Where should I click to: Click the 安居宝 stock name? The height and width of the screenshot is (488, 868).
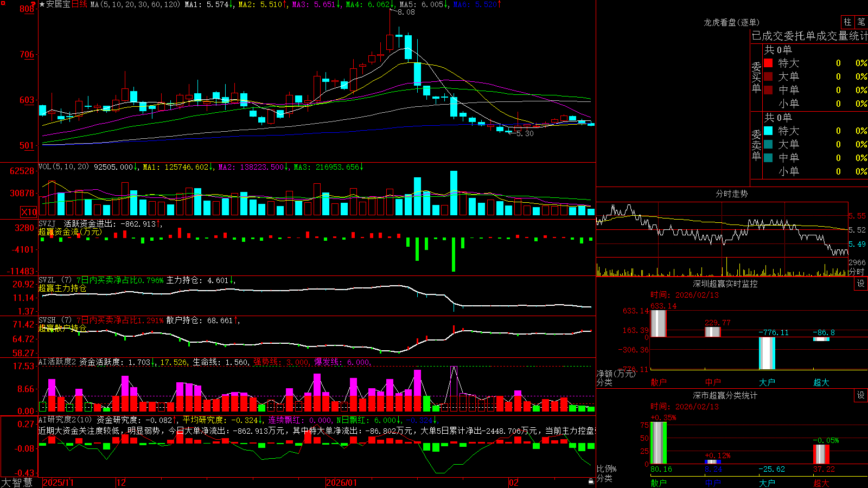tap(59, 4)
